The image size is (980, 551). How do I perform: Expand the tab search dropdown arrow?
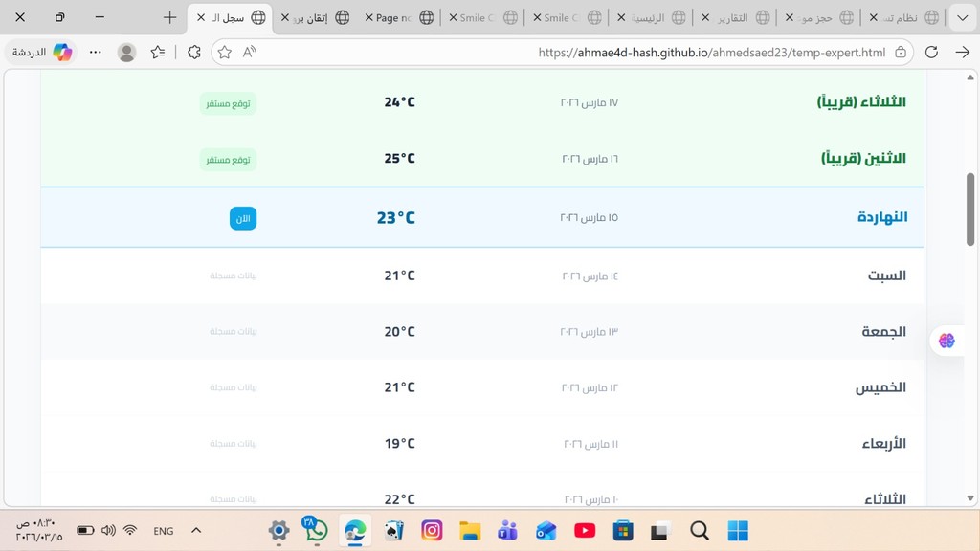pyautogui.click(x=962, y=17)
